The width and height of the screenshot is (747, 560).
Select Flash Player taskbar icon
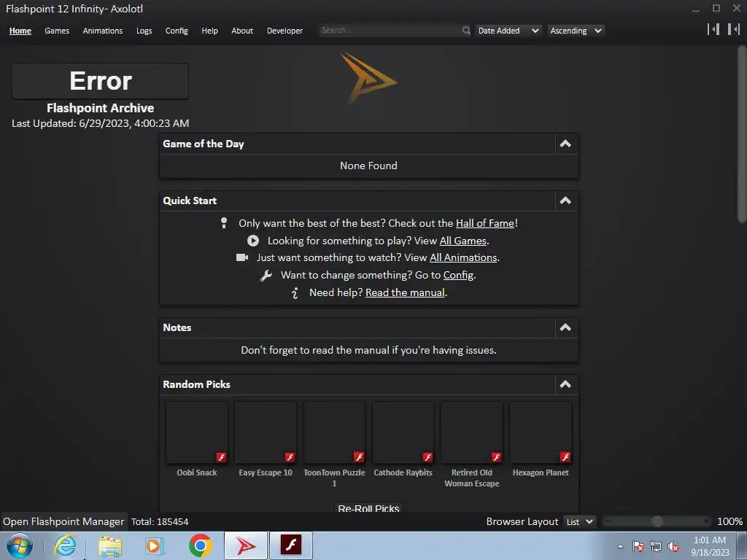coord(291,545)
